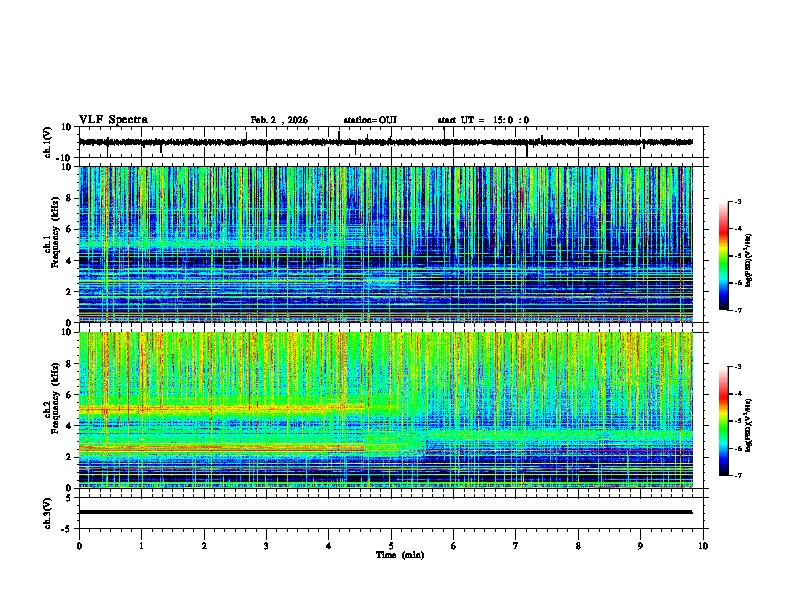
Task: Click the ch.3 flat voltage trace
Action: (x=386, y=512)
